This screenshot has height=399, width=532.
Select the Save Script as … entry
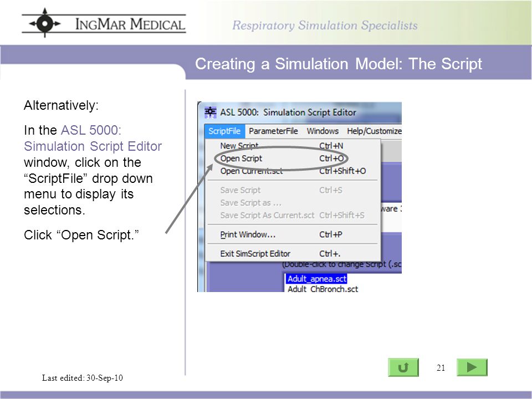(293, 203)
